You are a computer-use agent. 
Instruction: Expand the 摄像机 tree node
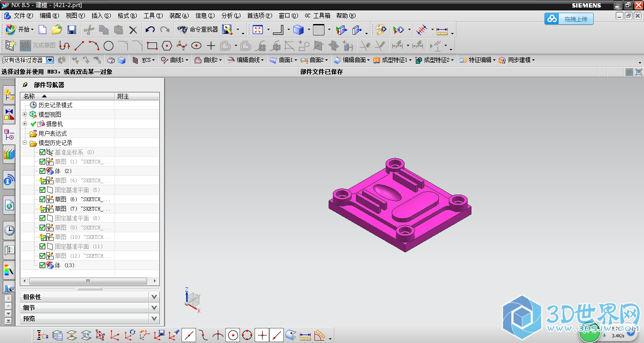25,124
